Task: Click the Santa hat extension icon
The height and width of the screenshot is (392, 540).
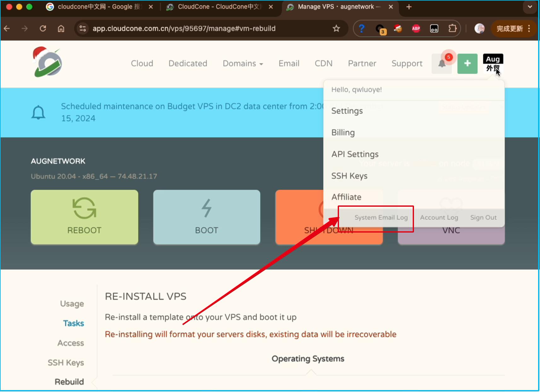Action: coord(398,29)
